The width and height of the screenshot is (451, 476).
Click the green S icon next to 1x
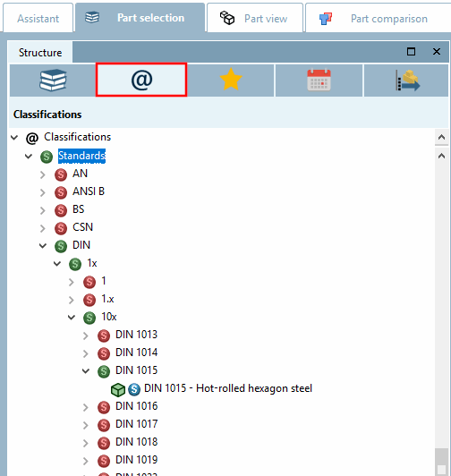(x=75, y=264)
